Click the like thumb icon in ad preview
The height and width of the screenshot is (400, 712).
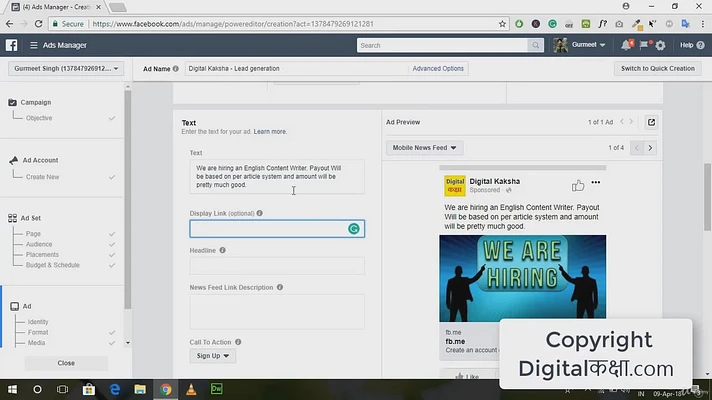tap(578, 185)
